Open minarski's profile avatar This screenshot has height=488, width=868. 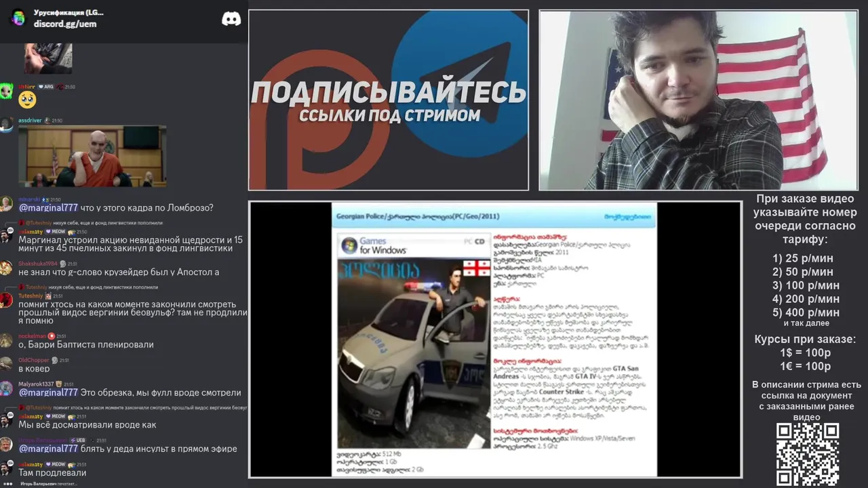pos(6,203)
